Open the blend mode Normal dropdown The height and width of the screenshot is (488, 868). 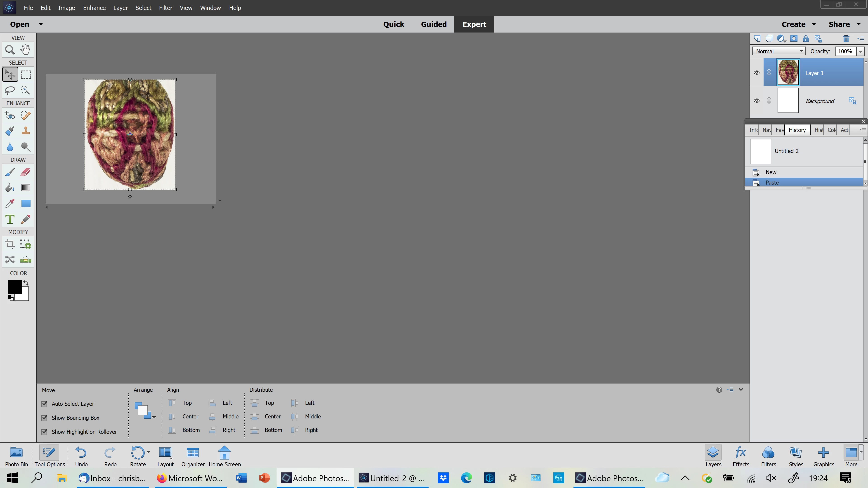(x=779, y=51)
